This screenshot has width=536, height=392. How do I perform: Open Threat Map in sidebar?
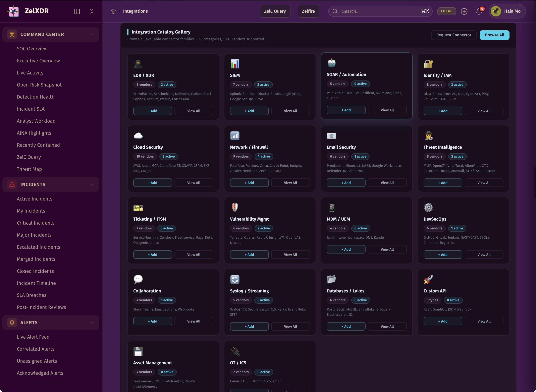[x=29, y=169]
